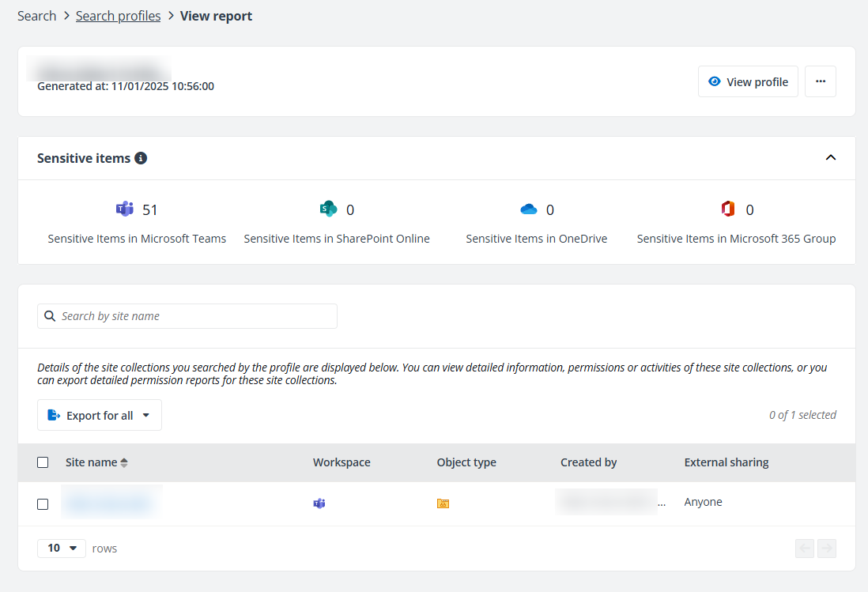Click Sensitive Items in OneDrive label

pyautogui.click(x=537, y=239)
